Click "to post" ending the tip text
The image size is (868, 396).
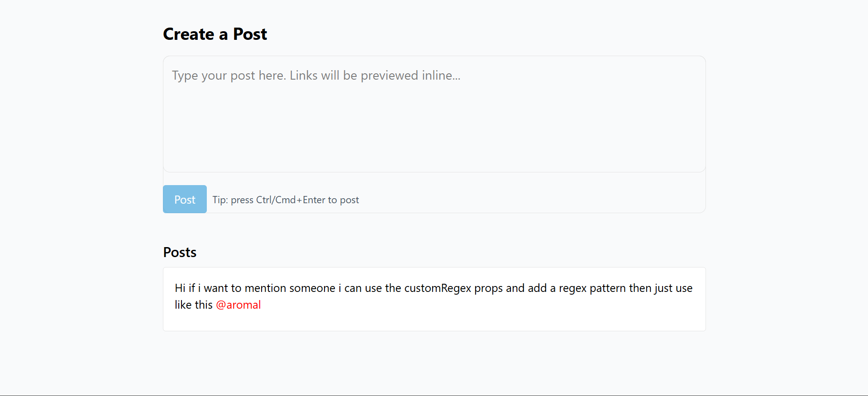pyautogui.click(x=343, y=200)
